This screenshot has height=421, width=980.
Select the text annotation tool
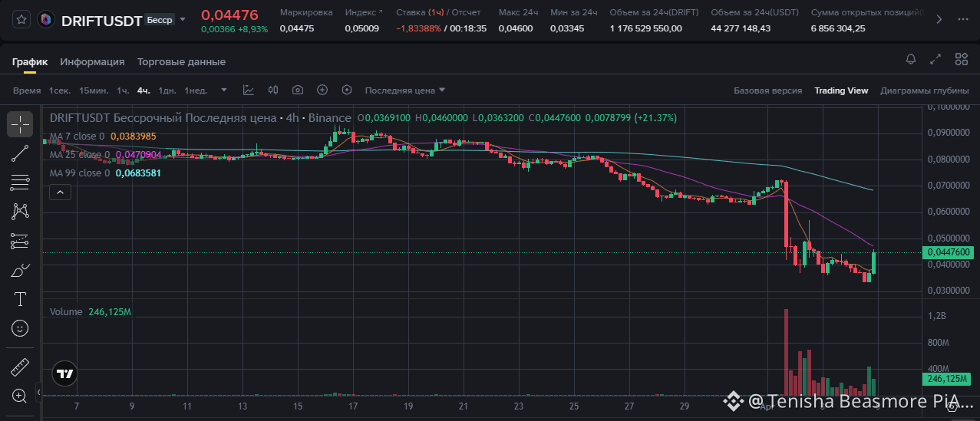point(20,299)
